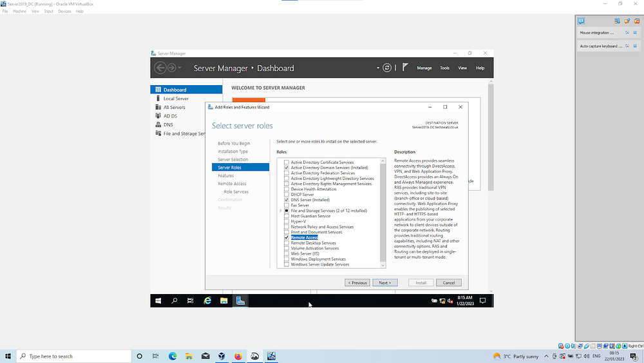The image size is (644, 363).
Task: Open Server Manager notifications flag
Action: point(405,67)
